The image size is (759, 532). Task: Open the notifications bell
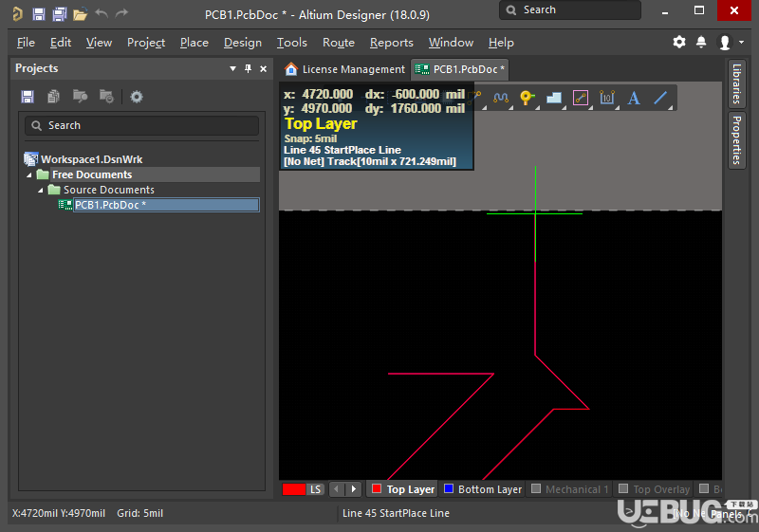coord(701,42)
